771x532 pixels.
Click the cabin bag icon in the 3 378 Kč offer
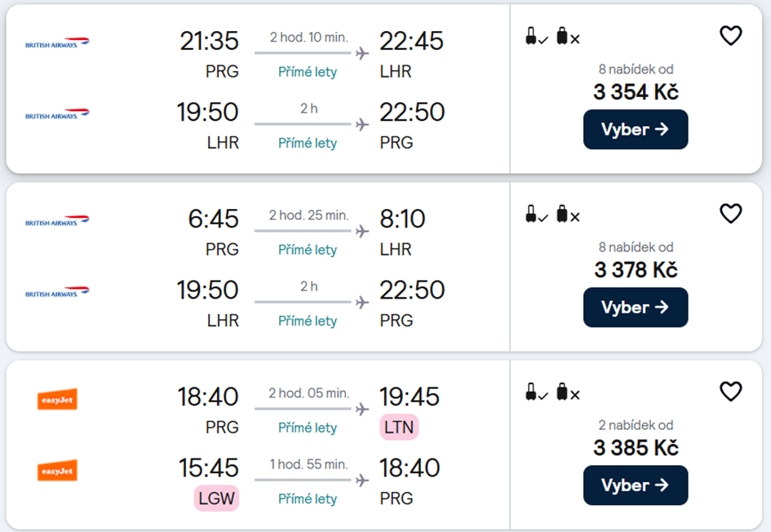(534, 215)
